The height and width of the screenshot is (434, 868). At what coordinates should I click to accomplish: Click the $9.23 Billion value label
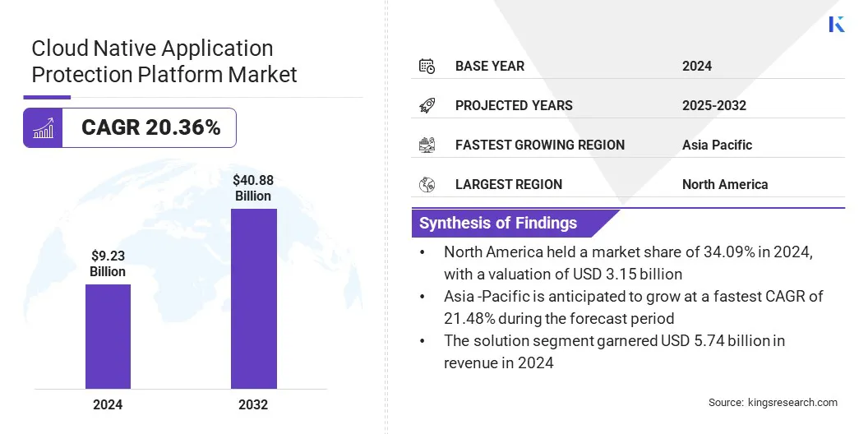[x=108, y=263]
